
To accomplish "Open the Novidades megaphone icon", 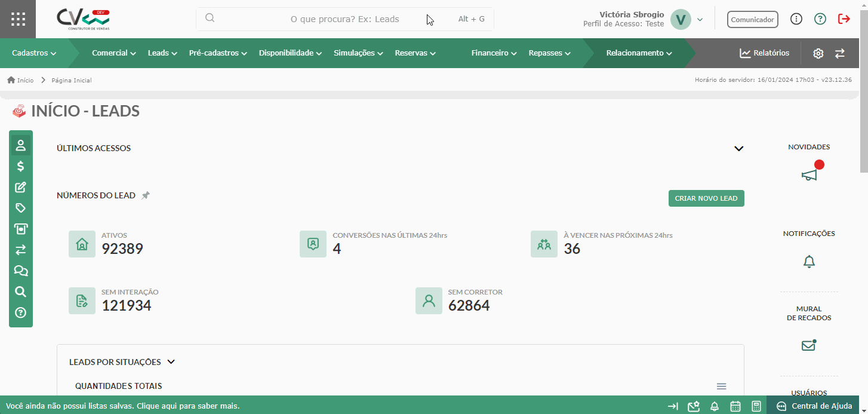I will coord(809,174).
